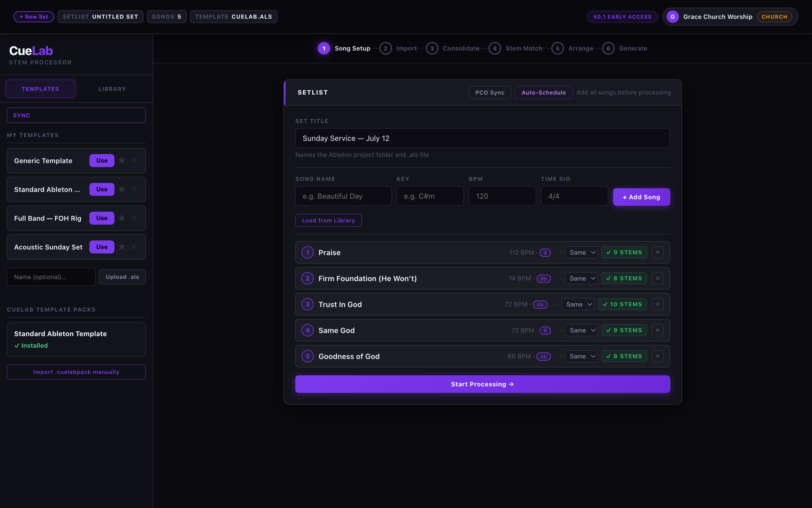Image resolution: width=812 pixels, height=508 pixels.
Task: Go to the Song Setup step
Action: coord(352,48)
